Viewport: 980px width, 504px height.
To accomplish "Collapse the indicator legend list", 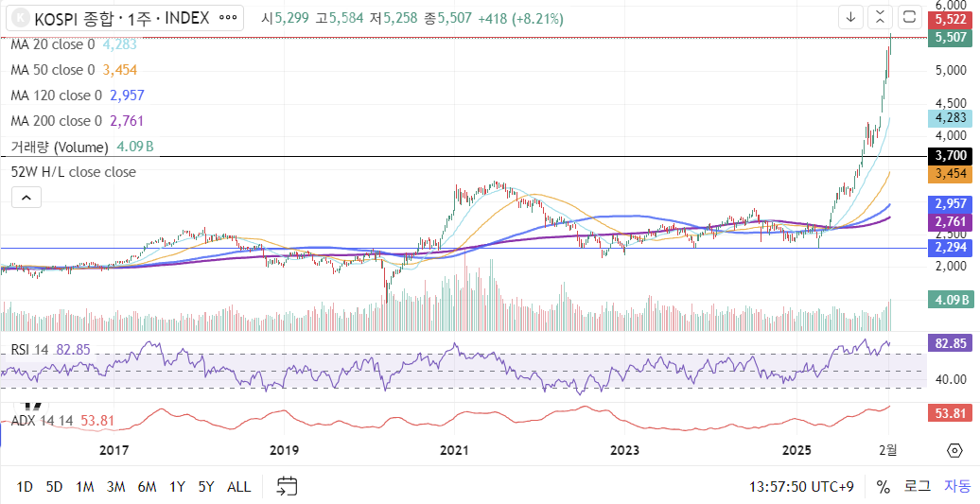I will 26,198.
